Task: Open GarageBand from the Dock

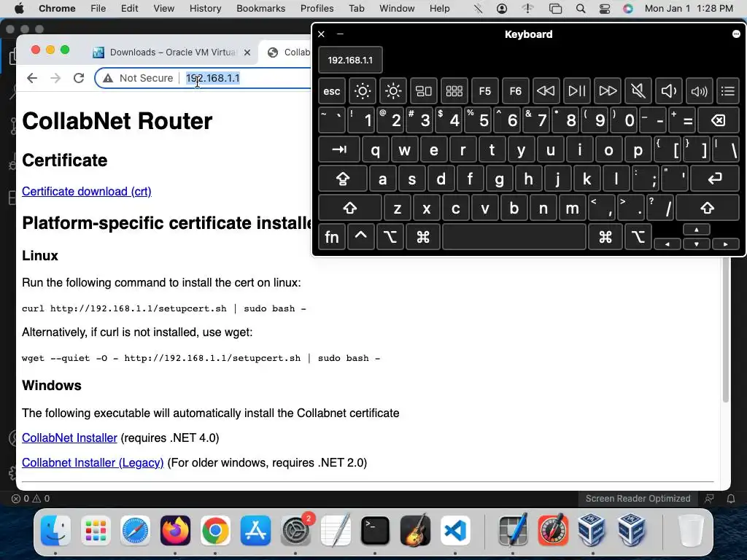Action: (x=415, y=531)
